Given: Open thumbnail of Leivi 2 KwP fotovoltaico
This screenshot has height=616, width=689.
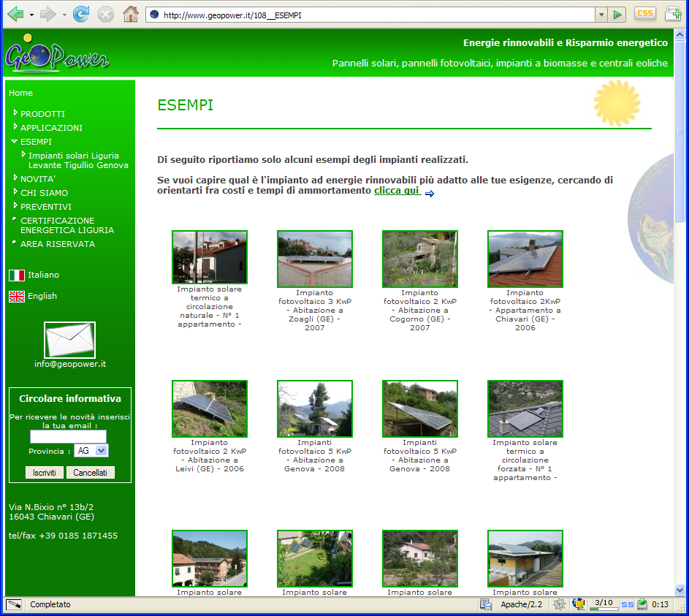Looking at the screenshot, I should tap(210, 408).
